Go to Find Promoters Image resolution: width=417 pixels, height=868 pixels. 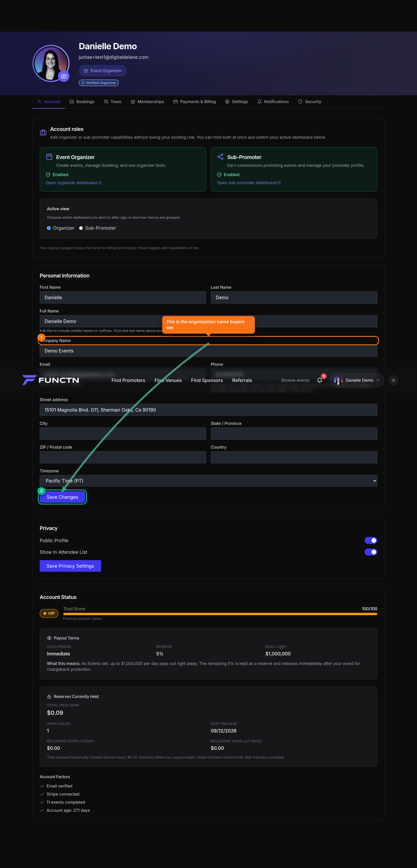tap(128, 380)
